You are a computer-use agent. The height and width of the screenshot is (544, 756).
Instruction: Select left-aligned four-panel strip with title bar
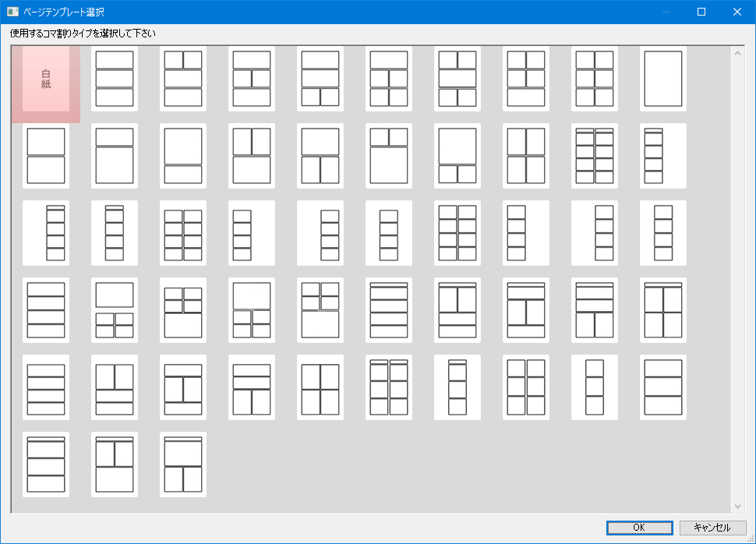(663, 156)
